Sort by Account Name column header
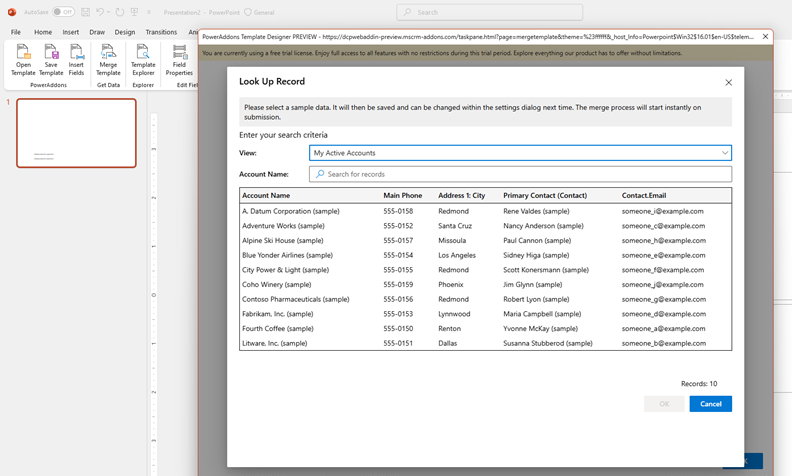The height and width of the screenshot is (476, 792). pos(266,195)
